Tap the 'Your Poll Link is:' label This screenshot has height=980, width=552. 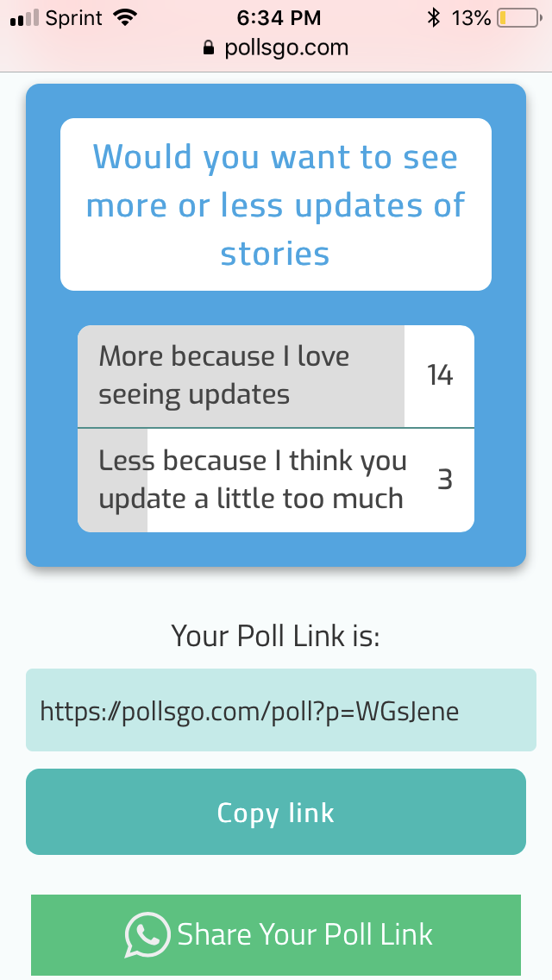click(x=276, y=636)
